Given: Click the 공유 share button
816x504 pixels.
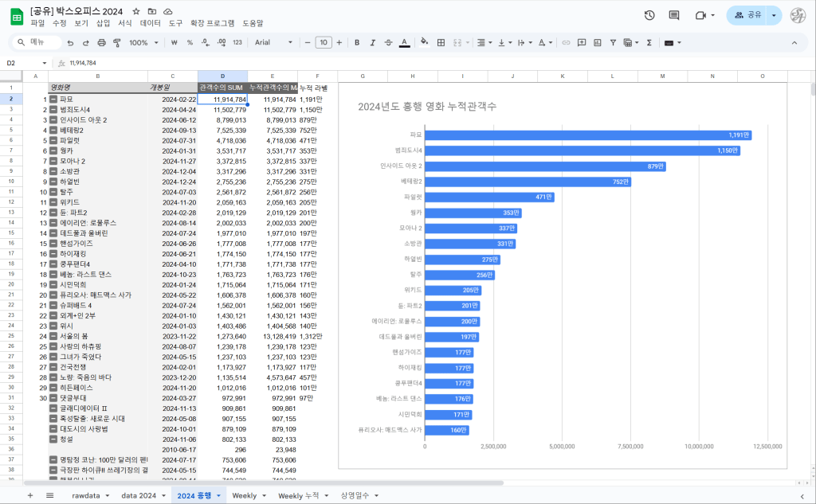Looking at the screenshot, I should 747,15.
